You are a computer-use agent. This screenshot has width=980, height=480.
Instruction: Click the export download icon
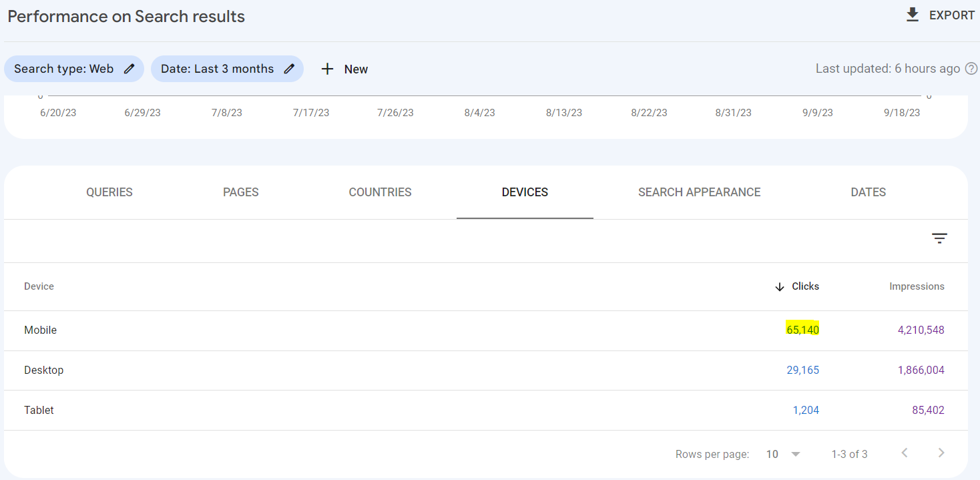point(913,15)
